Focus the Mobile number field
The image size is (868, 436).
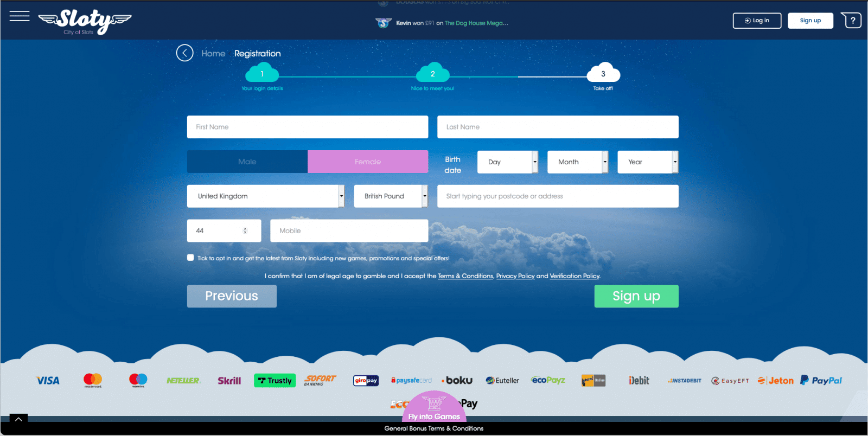349,230
